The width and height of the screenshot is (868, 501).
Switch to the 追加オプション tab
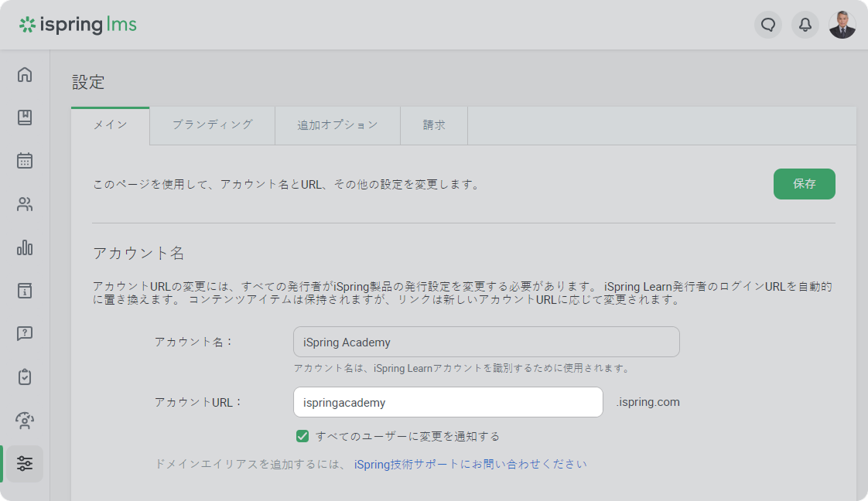tap(337, 125)
